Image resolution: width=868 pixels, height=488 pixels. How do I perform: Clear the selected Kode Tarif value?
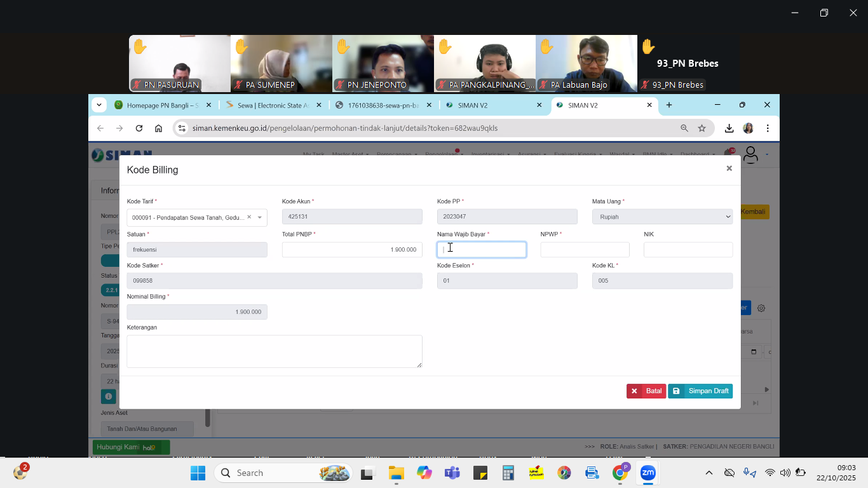[249, 217]
